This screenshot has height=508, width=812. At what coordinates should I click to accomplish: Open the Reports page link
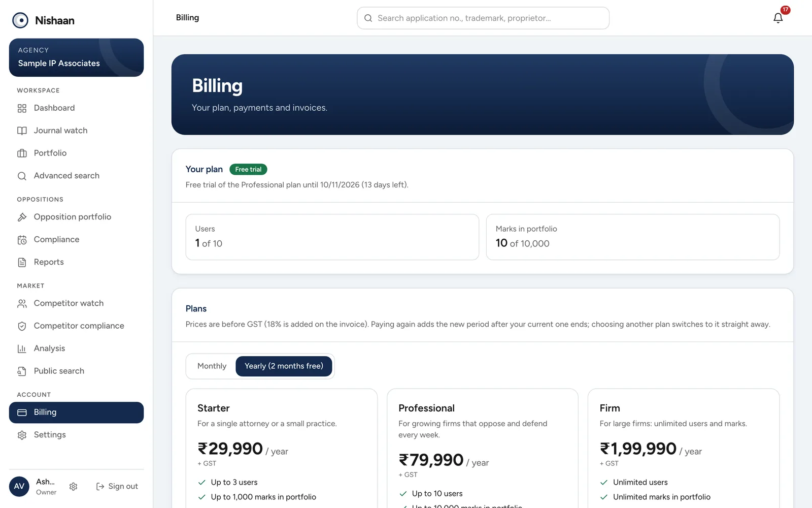[x=76, y=262]
